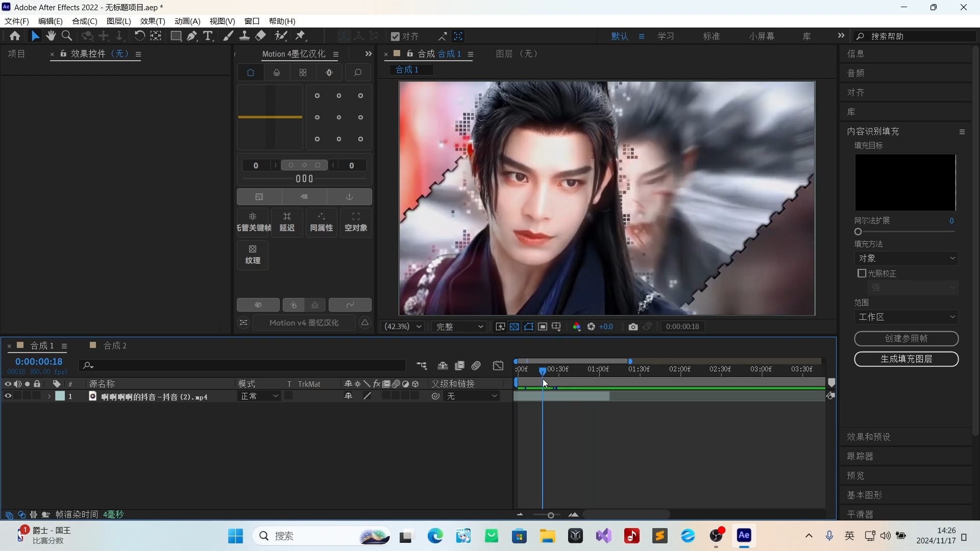Viewport: 980px width, 551px height.
Task: Toggle mask and shape path visibility
Action: (529, 327)
